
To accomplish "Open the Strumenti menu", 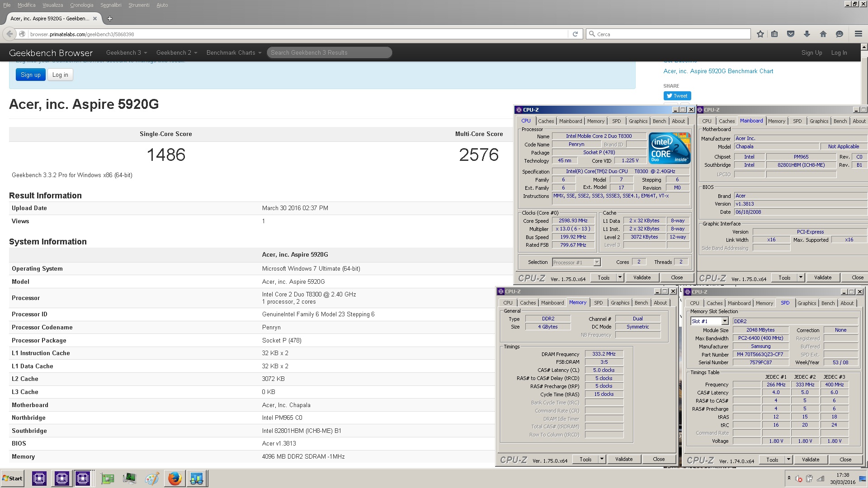I will [x=139, y=5].
